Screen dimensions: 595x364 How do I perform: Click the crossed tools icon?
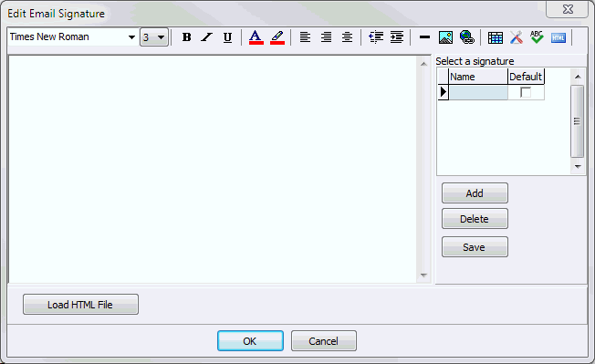click(517, 37)
